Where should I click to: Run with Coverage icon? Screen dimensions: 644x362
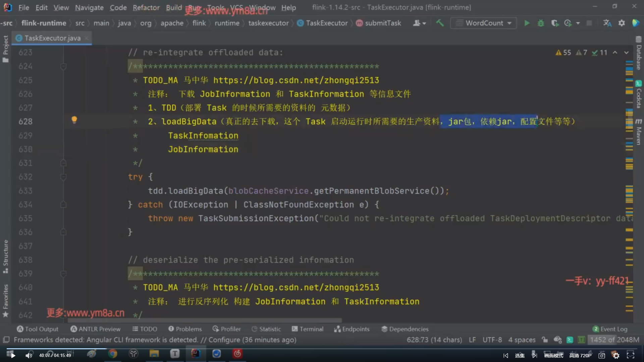tap(555, 23)
